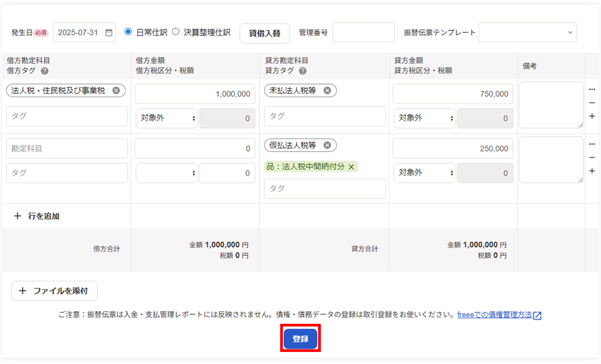
Task: Click the 行を追加 button
Action: coord(38,216)
